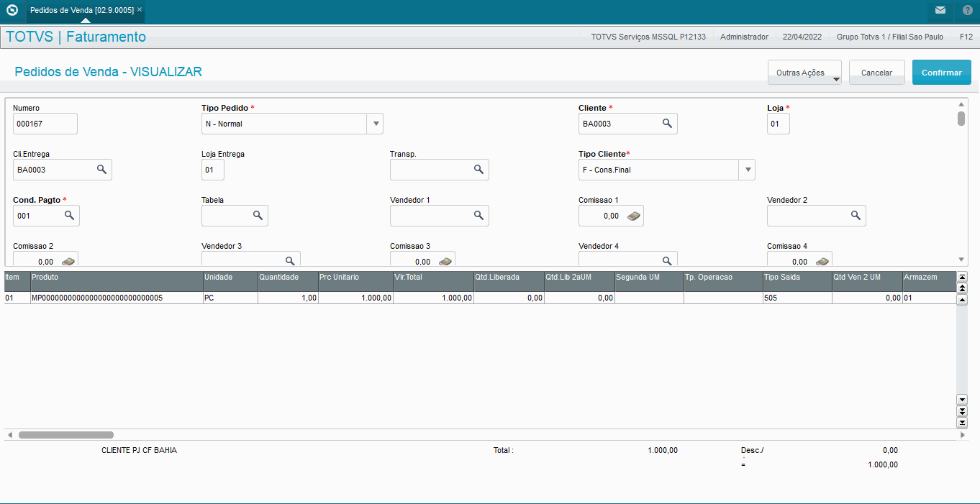Click the TOTVS Serviços MSSQL P12133 label
980x504 pixels.
(x=650, y=37)
